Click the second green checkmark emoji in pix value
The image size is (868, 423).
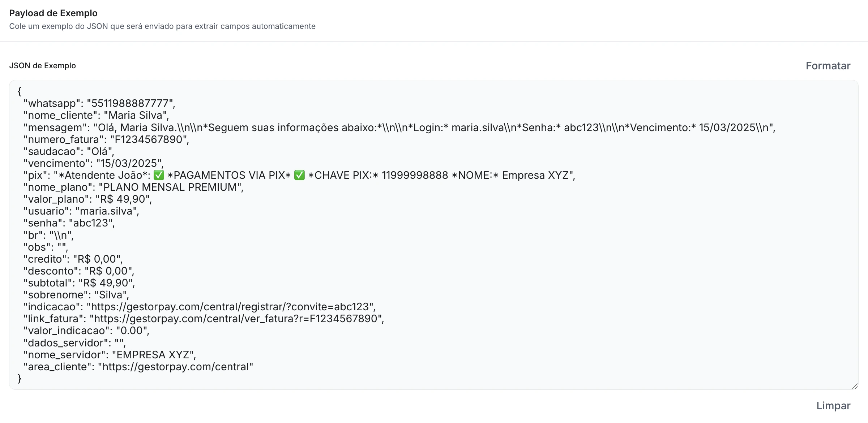pos(300,176)
